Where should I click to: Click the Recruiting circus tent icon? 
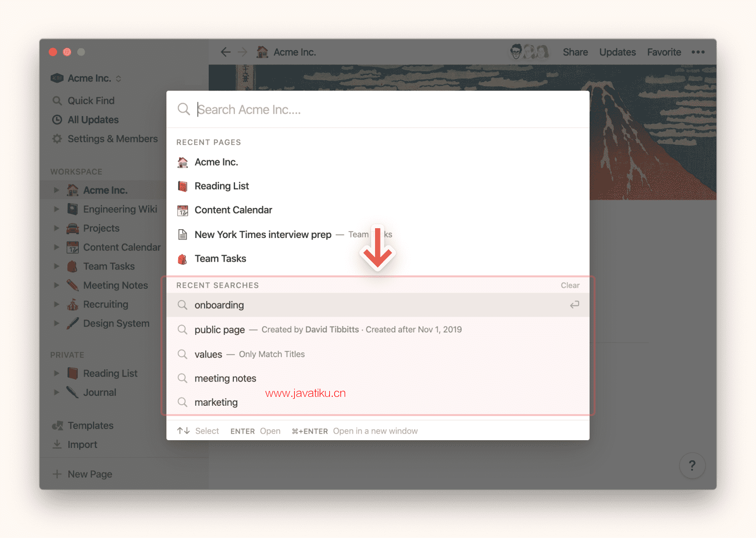point(73,304)
